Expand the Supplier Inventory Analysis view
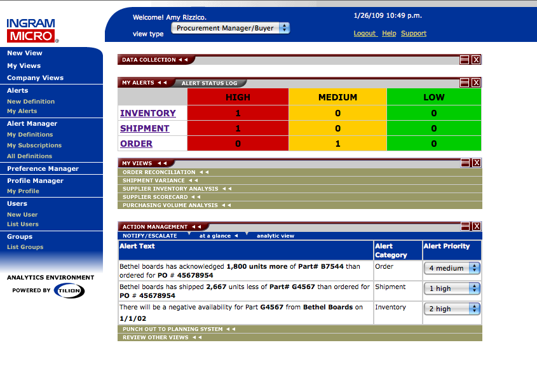537x392 pixels. click(x=300, y=189)
